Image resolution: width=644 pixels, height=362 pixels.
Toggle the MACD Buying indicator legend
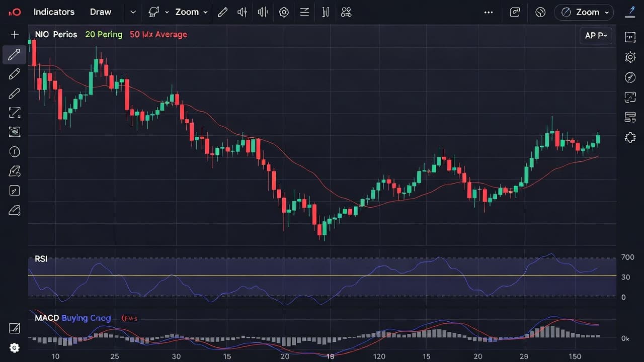72,318
